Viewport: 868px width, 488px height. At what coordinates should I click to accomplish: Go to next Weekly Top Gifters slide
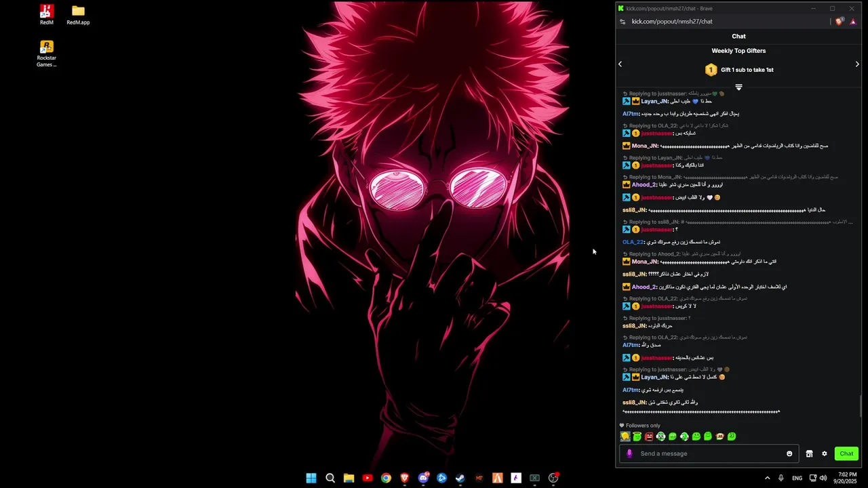pyautogui.click(x=857, y=64)
